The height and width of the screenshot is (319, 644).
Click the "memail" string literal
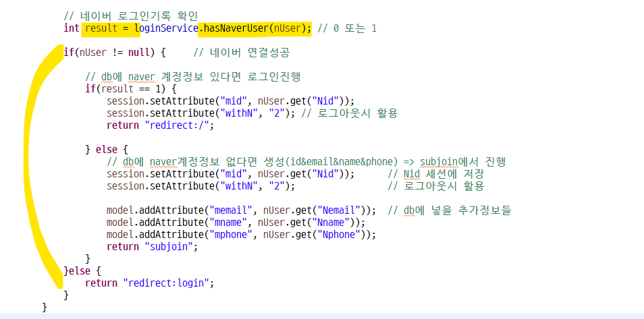pyautogui.click(x=230, y=210)
